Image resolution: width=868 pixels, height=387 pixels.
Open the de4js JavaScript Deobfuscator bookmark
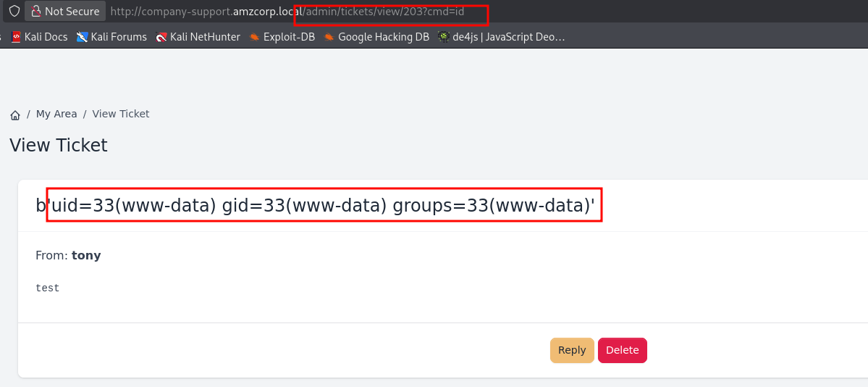pyautogui.click(x=502, y=37)
